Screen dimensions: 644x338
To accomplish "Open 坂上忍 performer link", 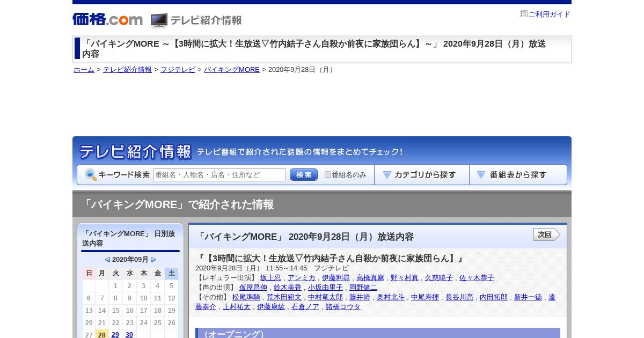I will pyautogui.click(x=270, y=278).
